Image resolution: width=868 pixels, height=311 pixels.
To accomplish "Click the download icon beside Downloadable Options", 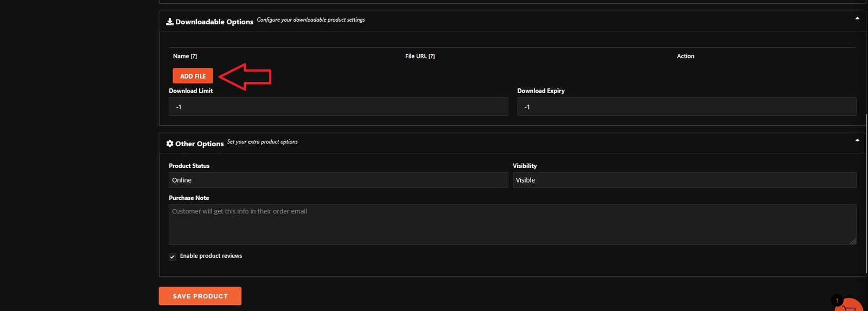I will coord(170,22).
